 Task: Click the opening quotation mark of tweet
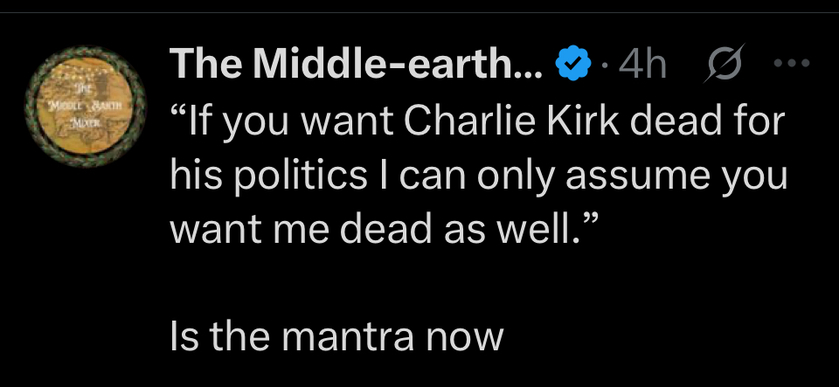pyautogui.click(x=177, y=113)
